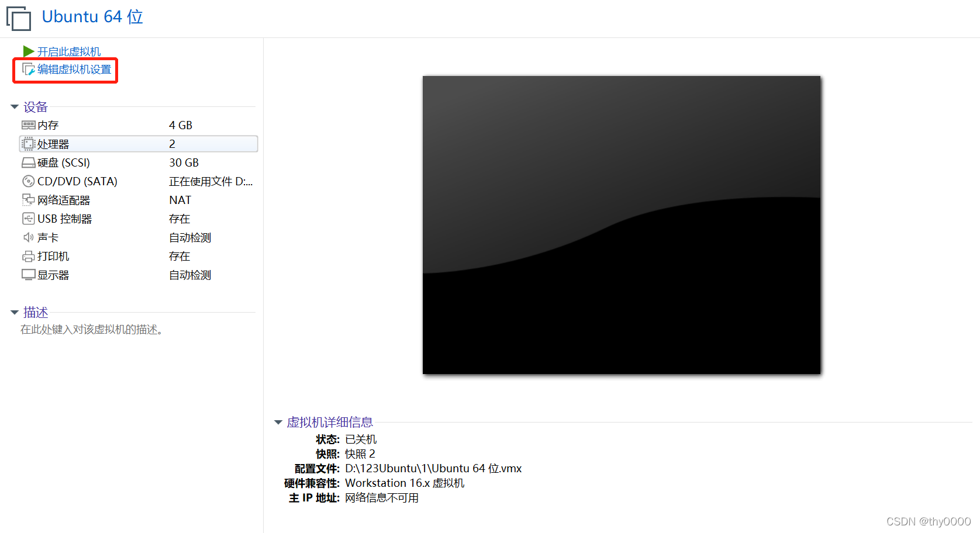Select the 显示器 display device icon
The height and width of the screenshot is (533, 980).
[x=28, y=274]
